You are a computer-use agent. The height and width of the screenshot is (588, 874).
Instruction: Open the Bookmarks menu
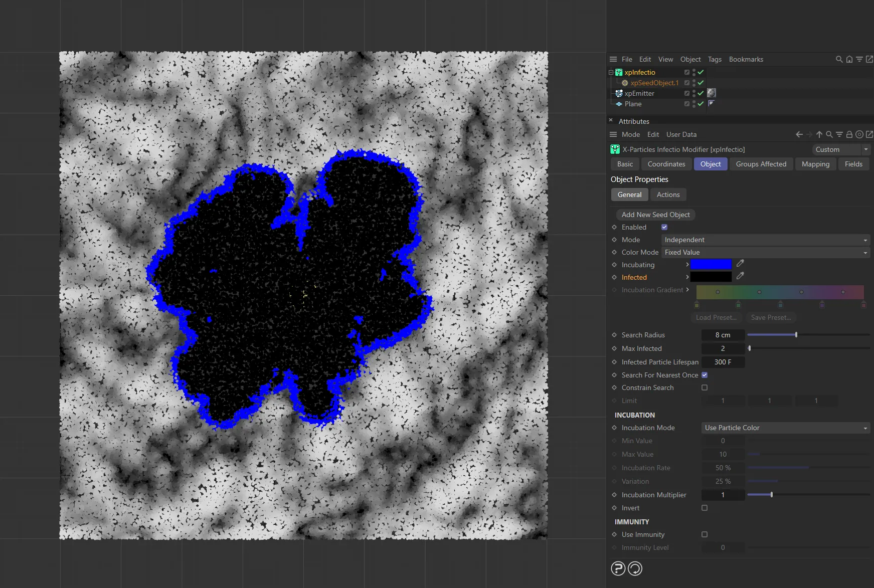[x=746, y=59]
